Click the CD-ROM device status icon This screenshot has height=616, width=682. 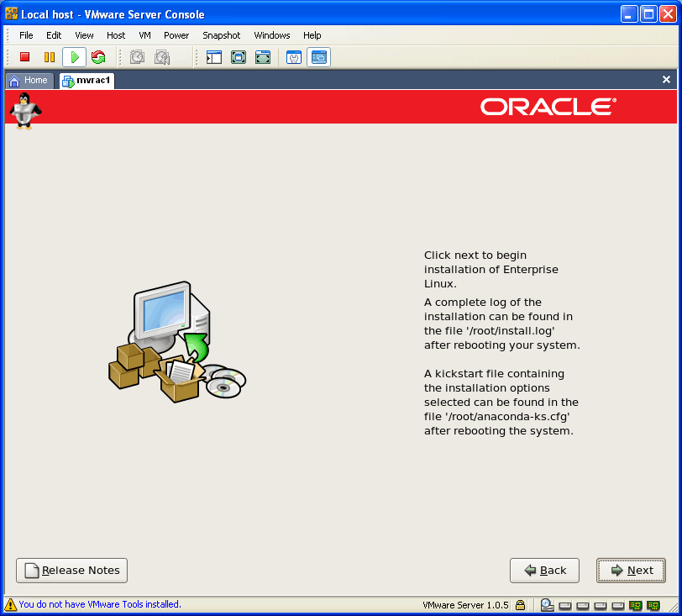tap(548, 604)
